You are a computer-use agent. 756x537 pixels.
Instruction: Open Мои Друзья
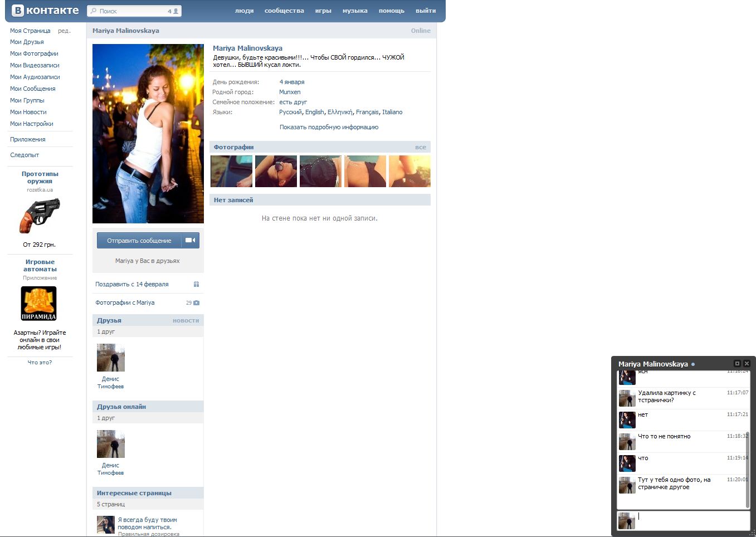click(x=27, y=42)
